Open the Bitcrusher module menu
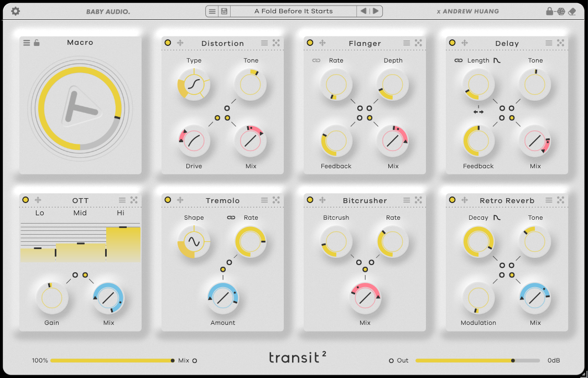588x378 pixels. coord(407,200)
